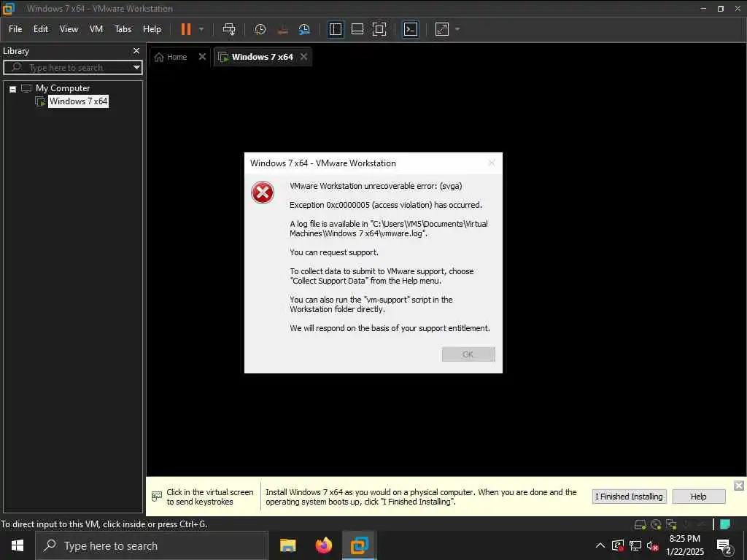Click the teal message log status icon

[725, 524]
